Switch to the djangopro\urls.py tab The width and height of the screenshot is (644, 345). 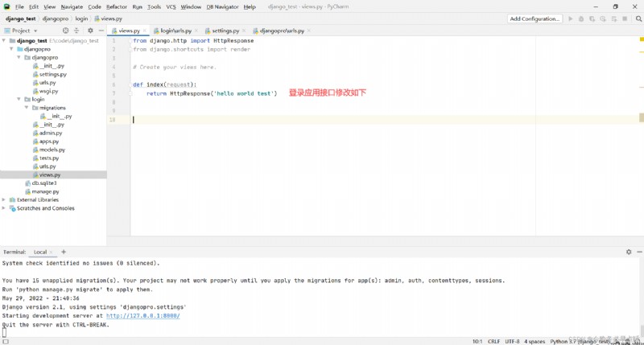[x=282, y=31]
